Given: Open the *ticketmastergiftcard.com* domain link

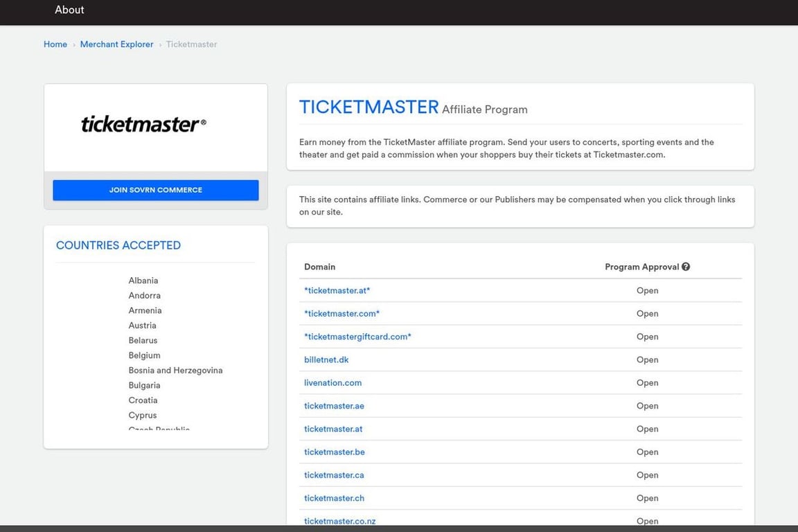Looking at the screenshot, I should click(357, 337).
